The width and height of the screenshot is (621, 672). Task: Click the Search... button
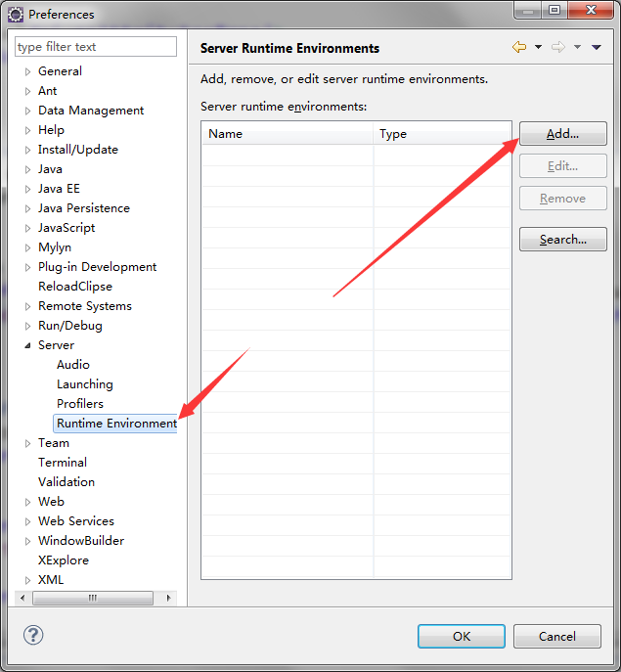(x=562, y=239)
